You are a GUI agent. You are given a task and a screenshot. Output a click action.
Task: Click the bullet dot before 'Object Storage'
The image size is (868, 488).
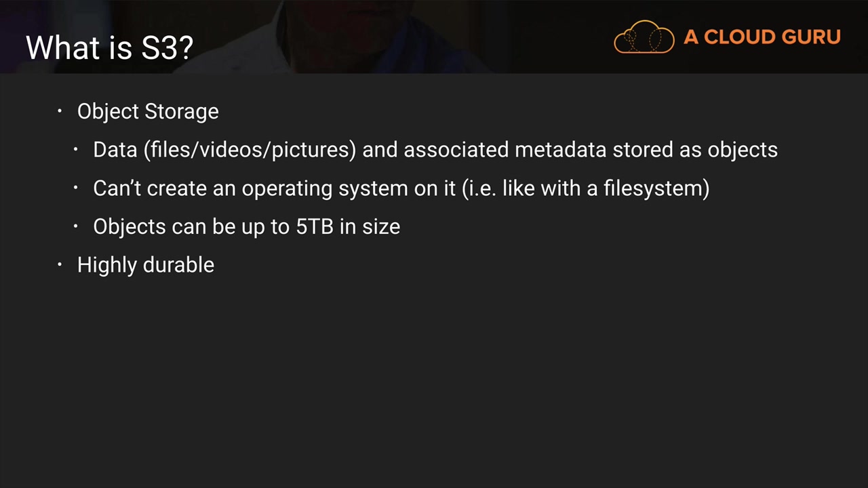[x=60, y=111]
